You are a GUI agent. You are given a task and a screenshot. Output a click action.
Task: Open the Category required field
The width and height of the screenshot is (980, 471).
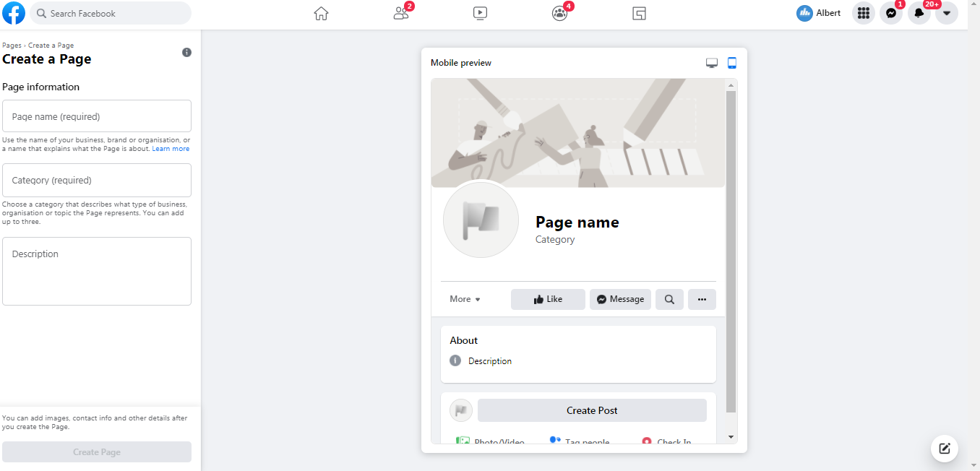point(97,180)
